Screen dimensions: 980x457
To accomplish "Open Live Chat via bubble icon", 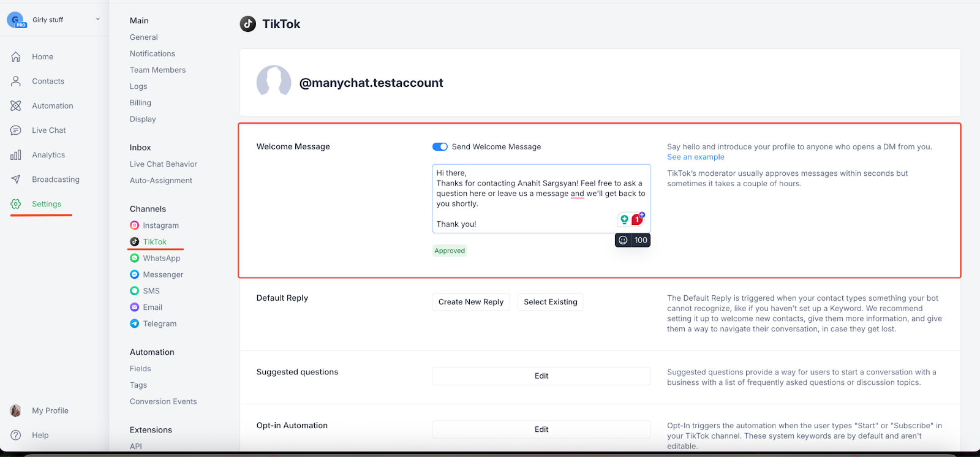I will (x=16, y=130).
